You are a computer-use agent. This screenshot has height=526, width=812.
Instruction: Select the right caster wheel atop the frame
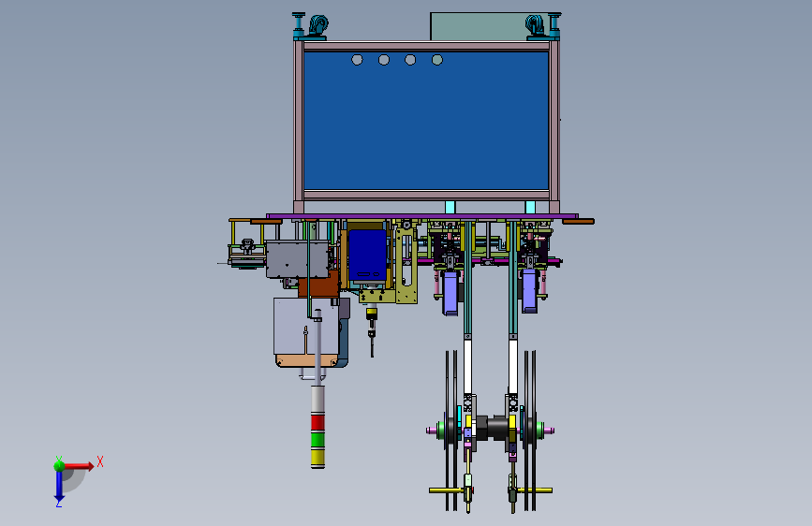[x=535, y=25]
